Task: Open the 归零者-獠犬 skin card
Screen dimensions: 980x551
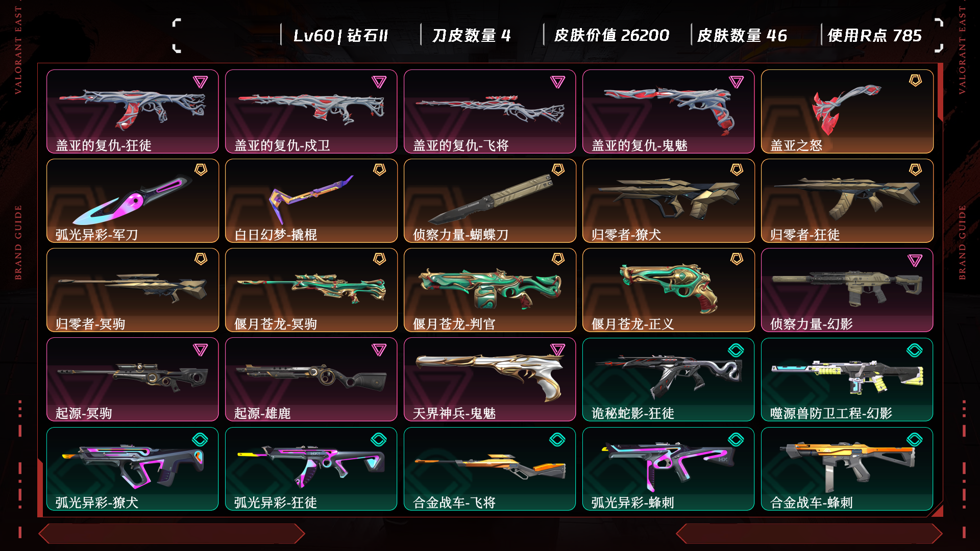Action: click(x=669, y=201)
